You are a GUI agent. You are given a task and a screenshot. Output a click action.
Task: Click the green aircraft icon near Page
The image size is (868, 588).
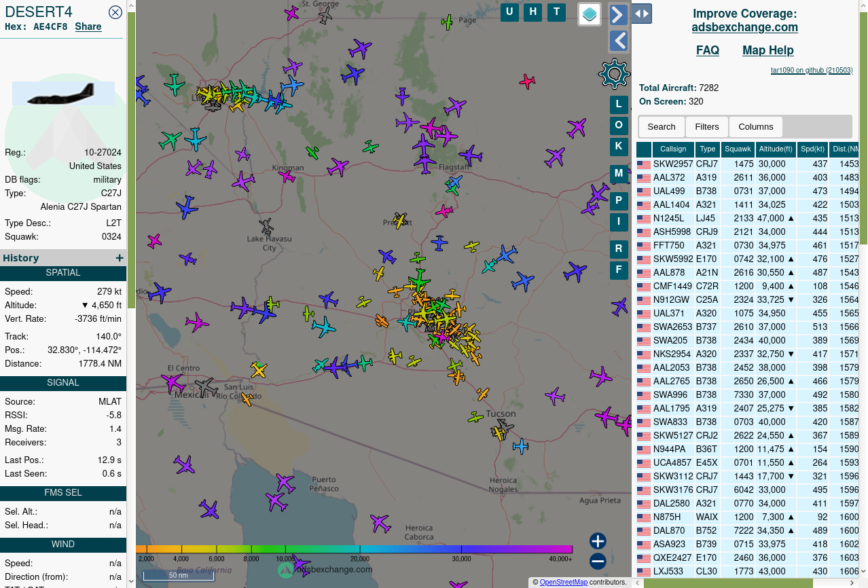coord(447,22)
